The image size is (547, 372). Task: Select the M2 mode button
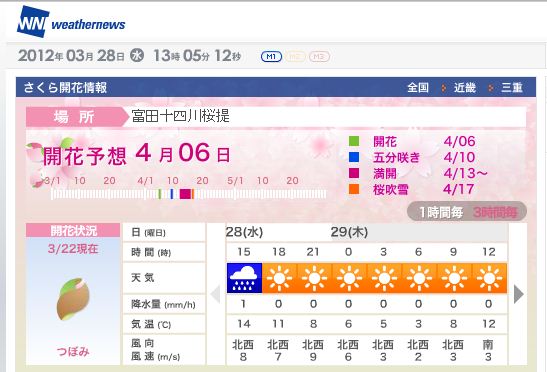tap(295, 57)
